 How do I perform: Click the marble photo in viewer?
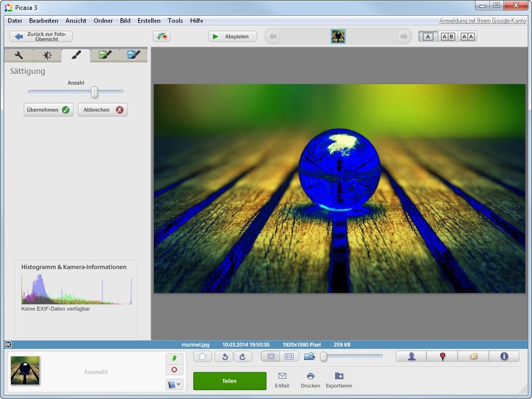(x=339, y=188)
